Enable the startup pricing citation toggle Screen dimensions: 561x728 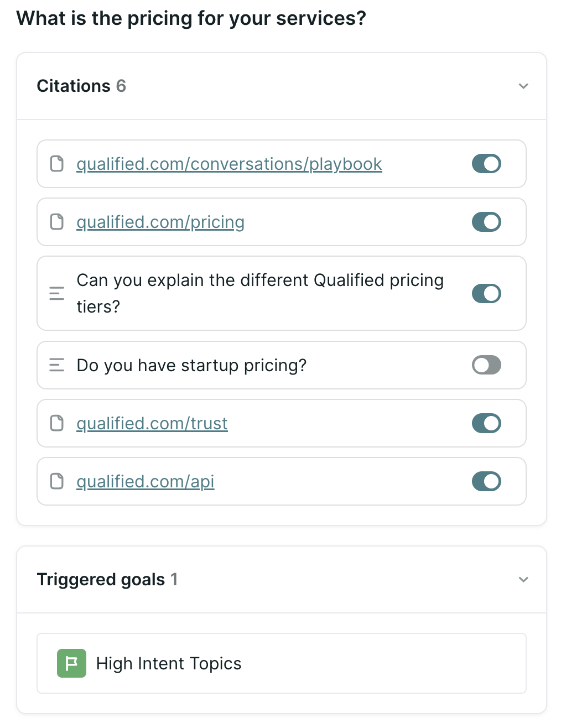486,365
